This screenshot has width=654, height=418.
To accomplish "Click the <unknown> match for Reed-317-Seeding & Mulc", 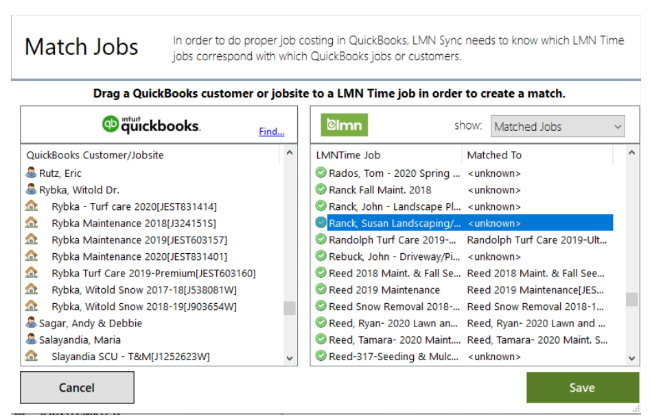I will pyautogui.click(x=494, y=357).
